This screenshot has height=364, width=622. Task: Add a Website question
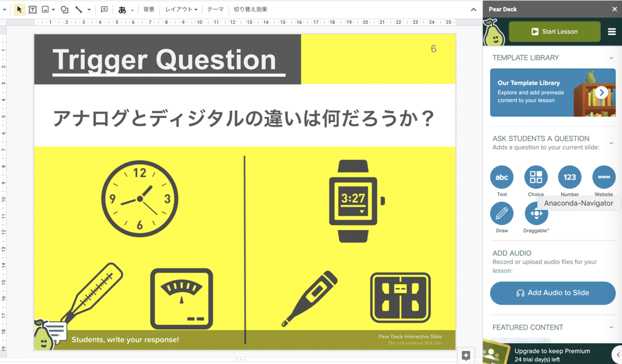pyautogui.click(x=604, y=178)
